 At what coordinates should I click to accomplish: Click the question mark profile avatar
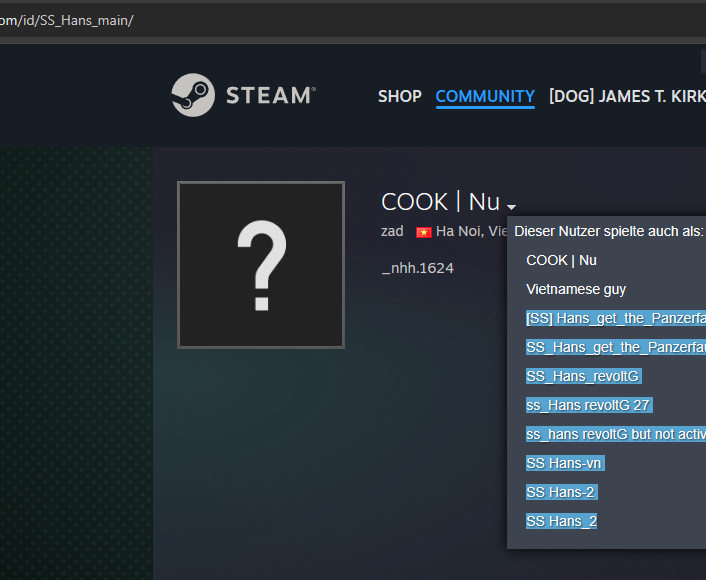[x=261, y=265]
